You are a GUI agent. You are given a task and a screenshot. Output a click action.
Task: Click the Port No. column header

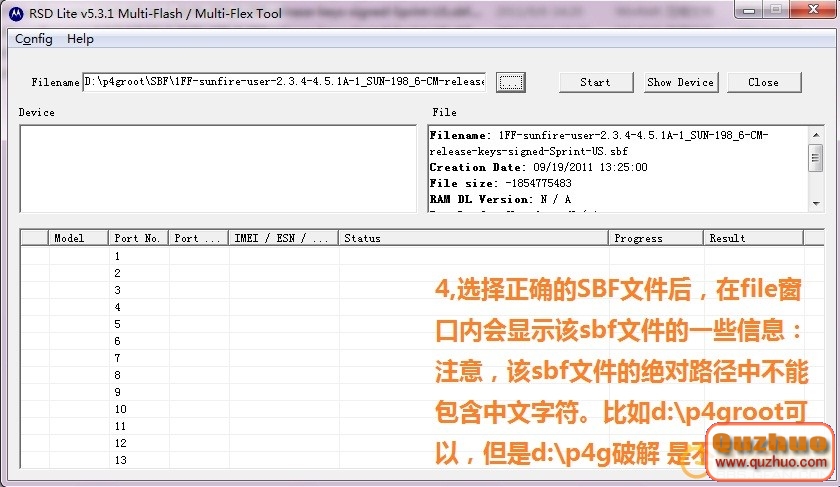pos(138,238)
